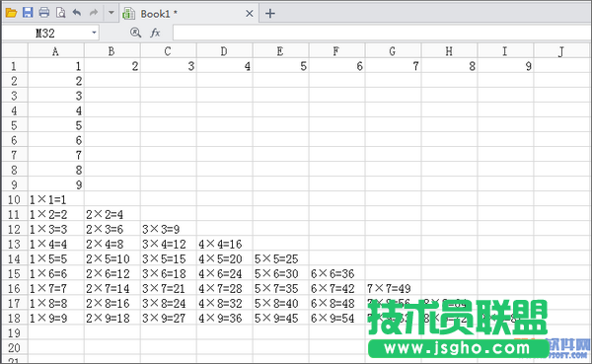Select column J header

[562, 51]
